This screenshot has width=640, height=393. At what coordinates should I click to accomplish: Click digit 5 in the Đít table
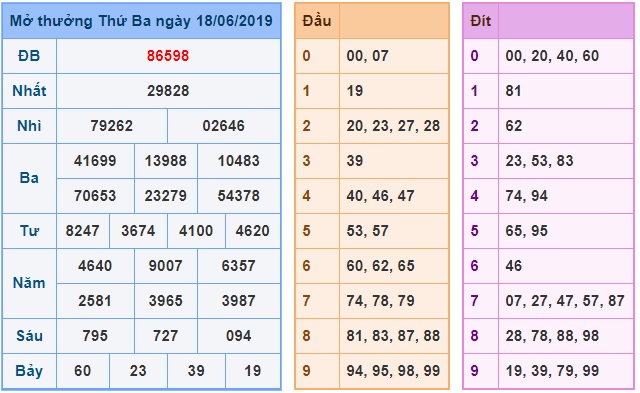coord(474,231)
